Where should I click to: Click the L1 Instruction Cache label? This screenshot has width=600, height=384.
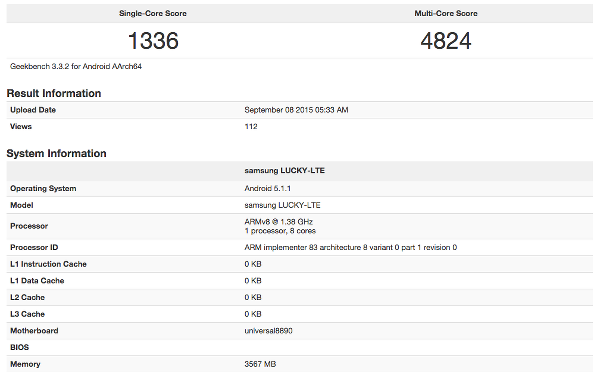click(48, 264)
